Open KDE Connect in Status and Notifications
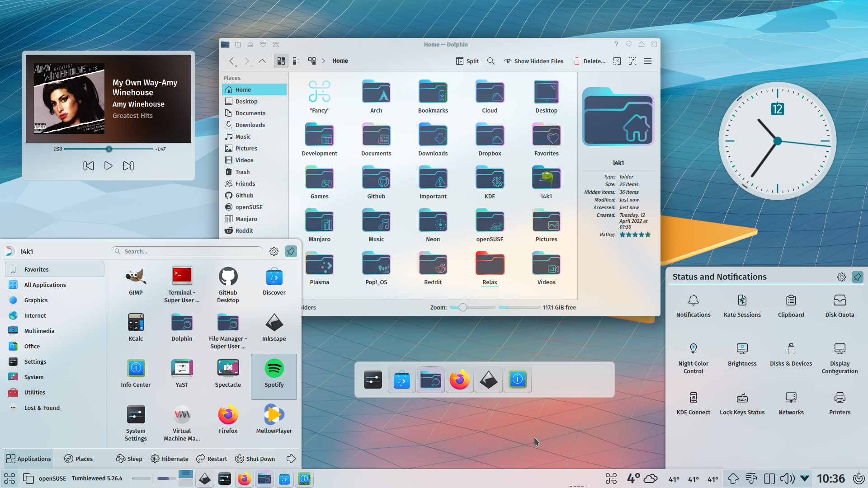868x488 pixels. pos(693,402)
